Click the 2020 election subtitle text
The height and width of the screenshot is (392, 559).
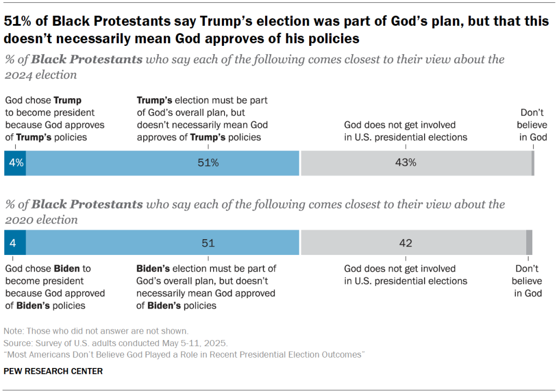(x=255, y=212)
